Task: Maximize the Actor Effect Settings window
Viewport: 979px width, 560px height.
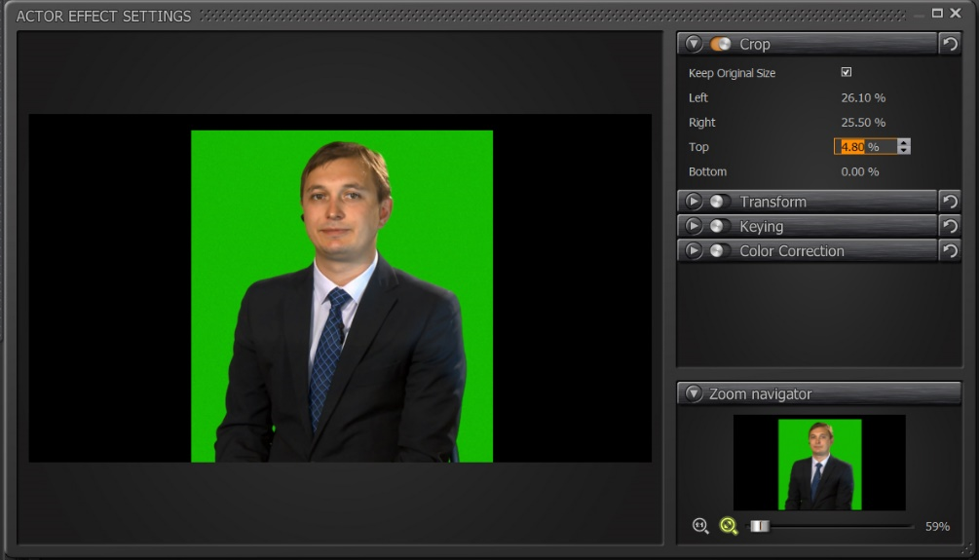Action: coord(937,13)
